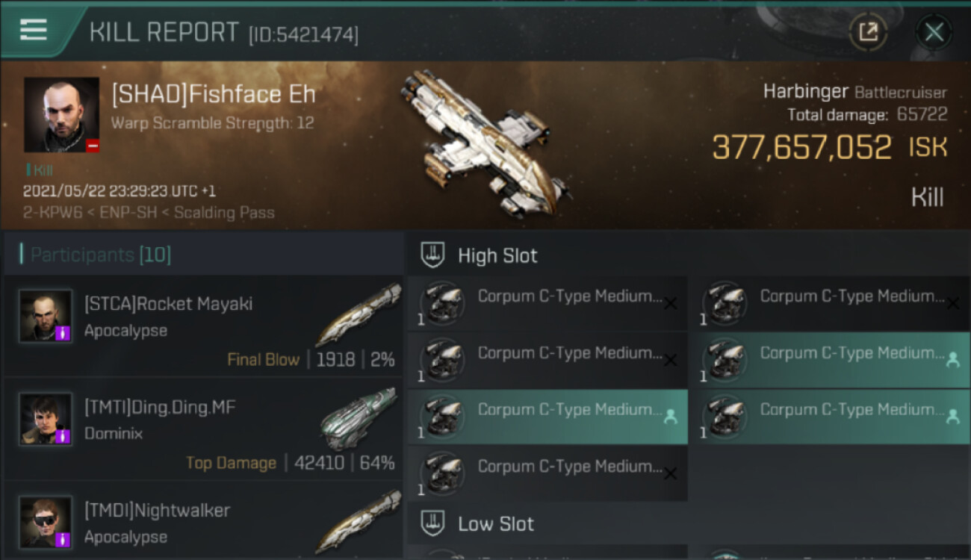Select Ding.Ding.MF's portrait
971x560 pixels.
coord(46,420)
